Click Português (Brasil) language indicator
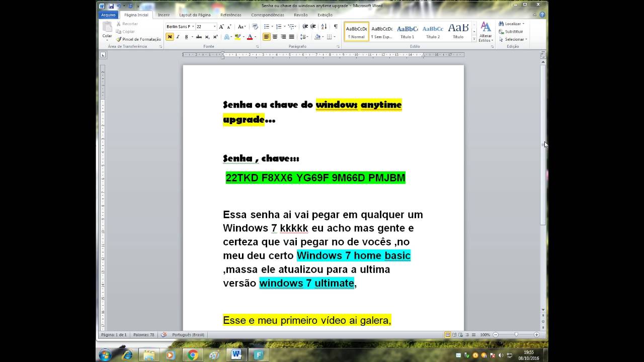This screenshot has width=644, height=362. click(x=188, y=335)
